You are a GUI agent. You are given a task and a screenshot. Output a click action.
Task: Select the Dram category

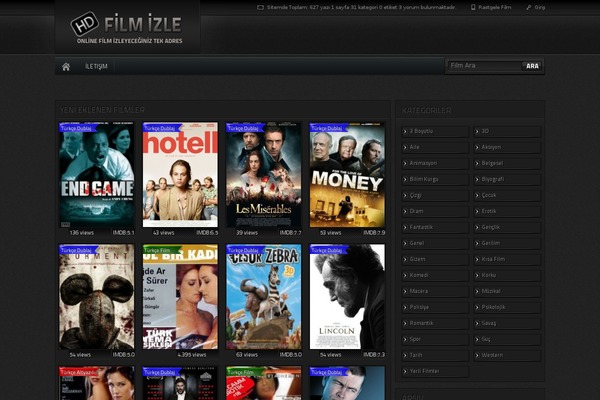435,211
